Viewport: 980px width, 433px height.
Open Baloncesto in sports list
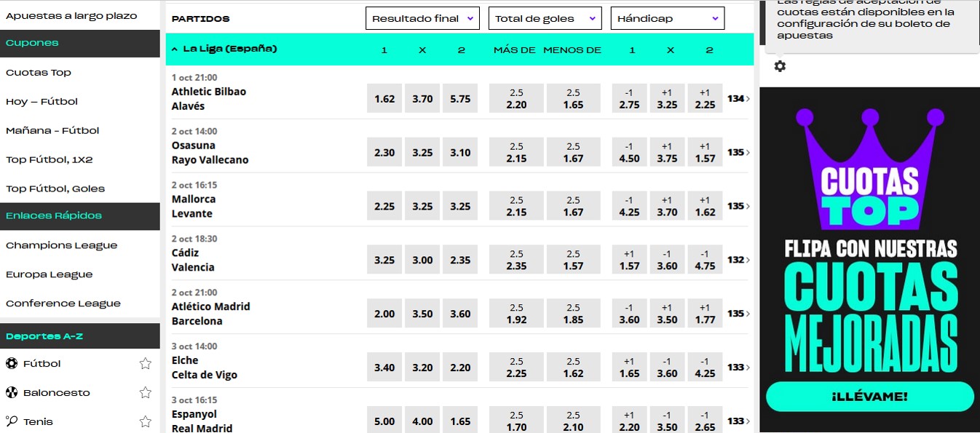point(57,393)
